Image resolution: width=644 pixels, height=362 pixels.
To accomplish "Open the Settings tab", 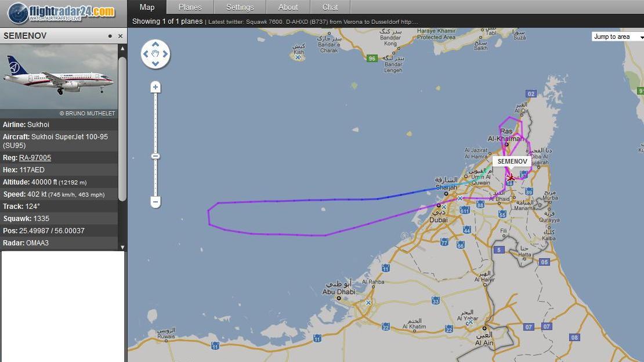I will click(x=240, y=7).
